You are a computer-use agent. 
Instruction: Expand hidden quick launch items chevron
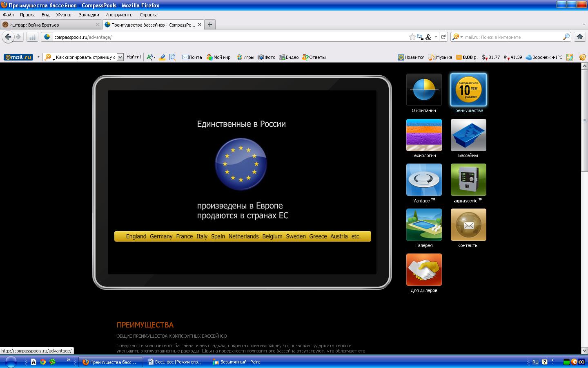[69, 360]
